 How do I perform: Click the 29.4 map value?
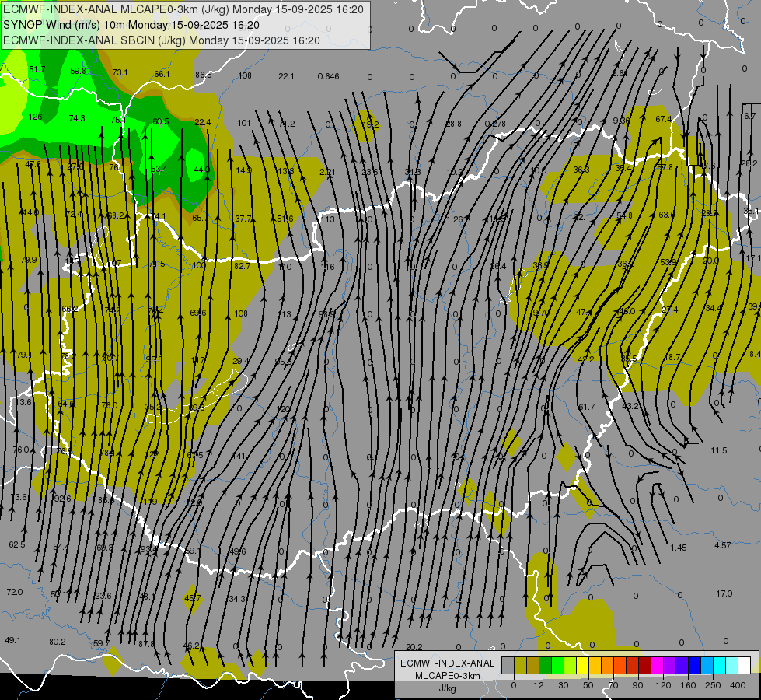click(x=241, y=360)
